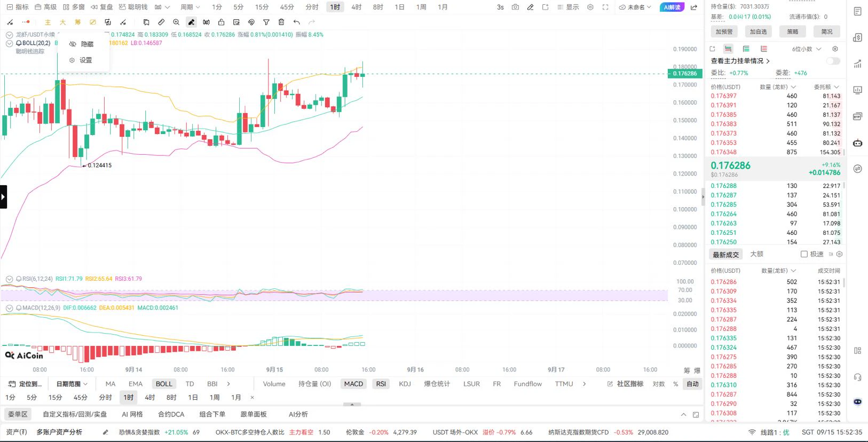Screen dimensions: 868x442
Task: Open the document notes icon in right sidebar
Action: point(857,12)
